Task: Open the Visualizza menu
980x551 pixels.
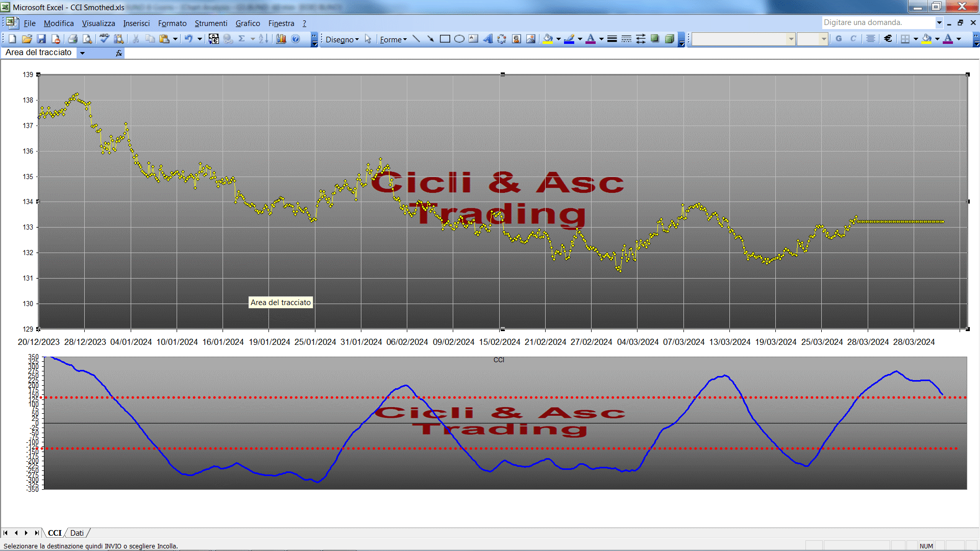Action: point(99,23)
